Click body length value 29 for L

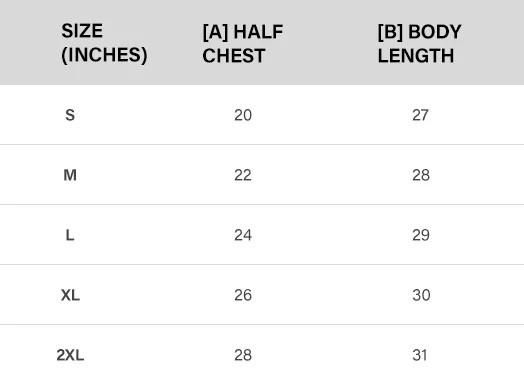[421, 235]
